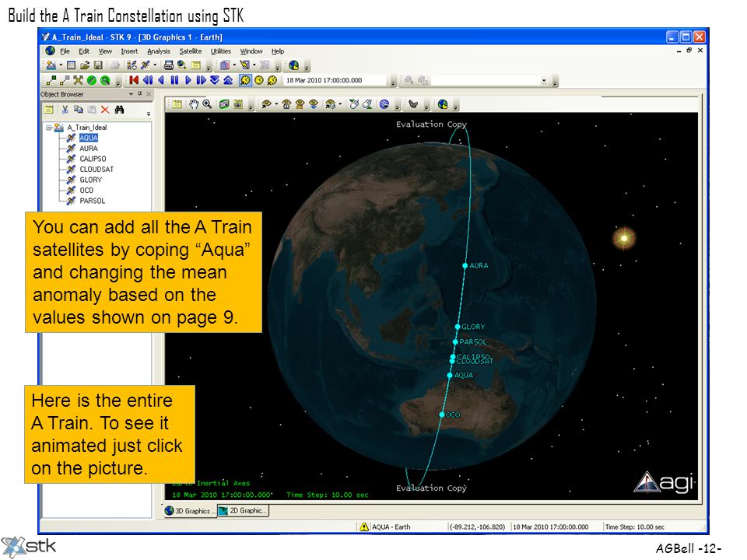
Task: Toggle the Object Browser auto-hide pin
Action: (139, 94)
